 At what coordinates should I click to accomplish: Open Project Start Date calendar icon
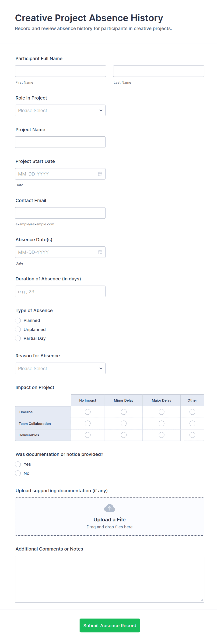(x=100, y=174)
